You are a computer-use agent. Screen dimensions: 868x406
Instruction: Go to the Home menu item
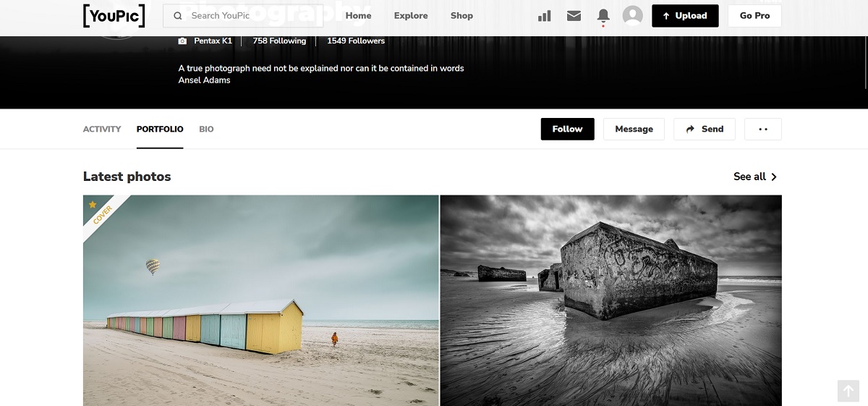(x=358, y=16)
